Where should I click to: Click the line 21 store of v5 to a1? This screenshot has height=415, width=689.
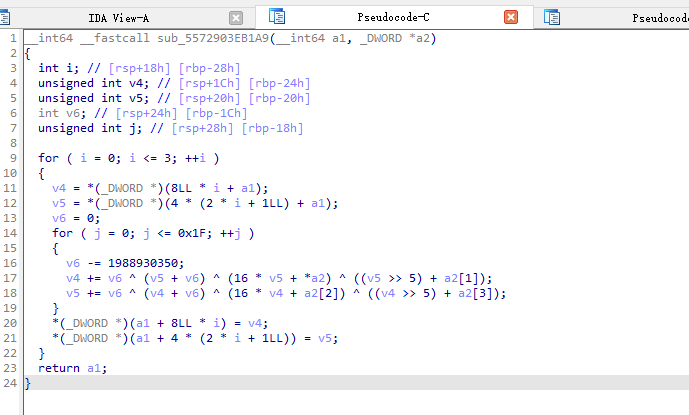(x=195, y=338)
